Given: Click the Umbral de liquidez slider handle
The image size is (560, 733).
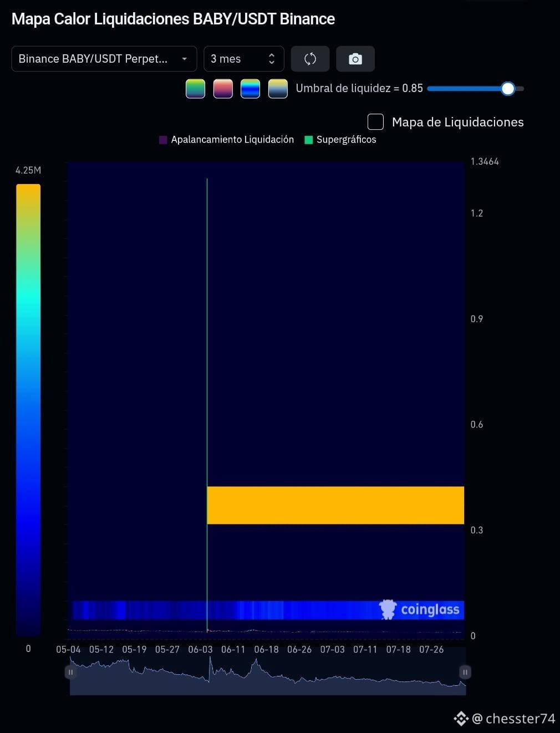Looking at the screenshot, I should pyautogui.click(x=508, y=89).
